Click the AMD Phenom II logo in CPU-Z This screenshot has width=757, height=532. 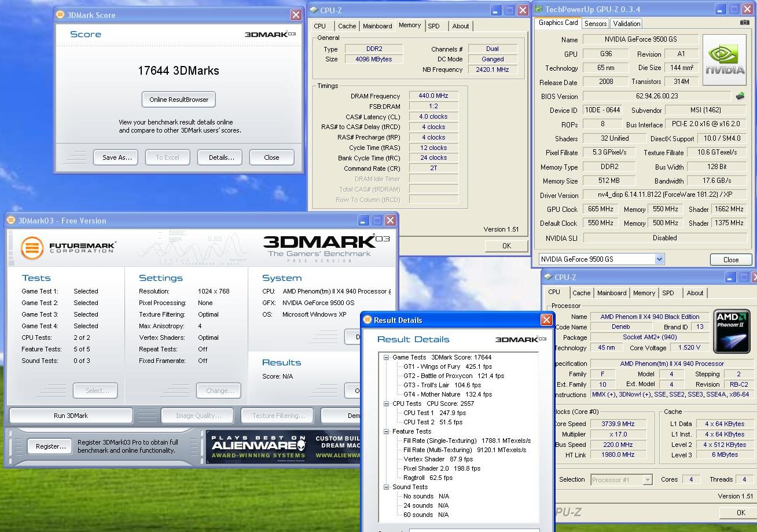click(732, 332)
